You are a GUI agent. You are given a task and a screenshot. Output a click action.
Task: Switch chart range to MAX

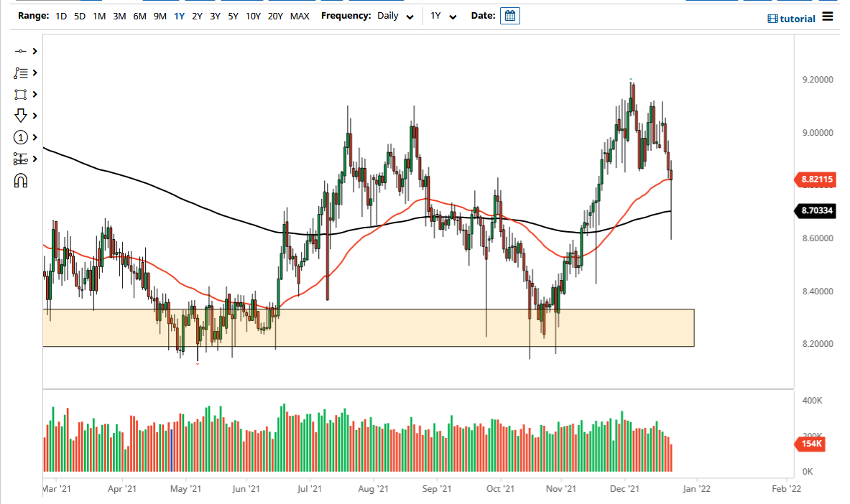pos(300,15)
